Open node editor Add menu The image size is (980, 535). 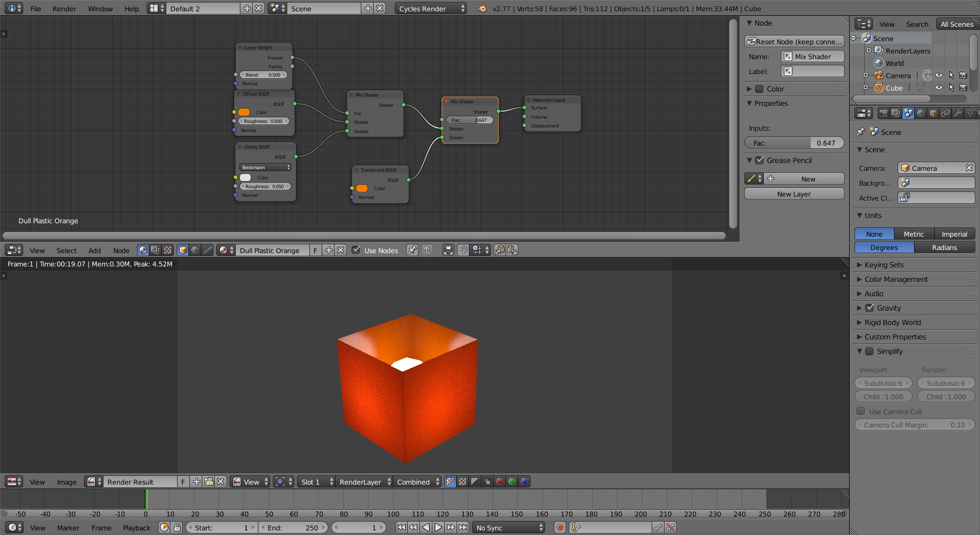coord(95,250)
